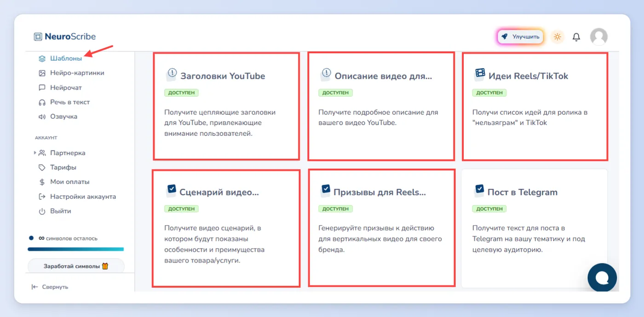Click "символов осталось" label
The image size is (644, 317).
[x=72, y=238]
